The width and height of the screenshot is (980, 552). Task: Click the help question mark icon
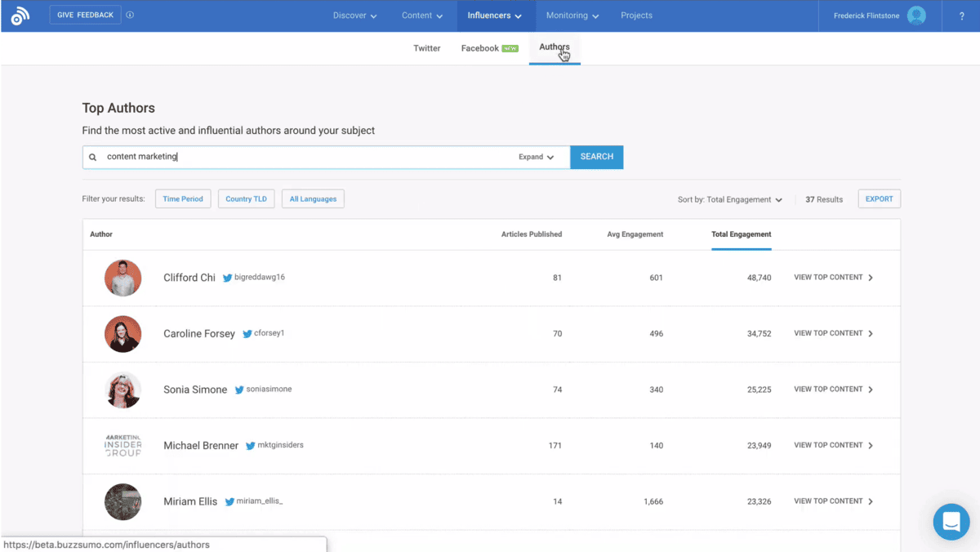click(x=962, y=16)
